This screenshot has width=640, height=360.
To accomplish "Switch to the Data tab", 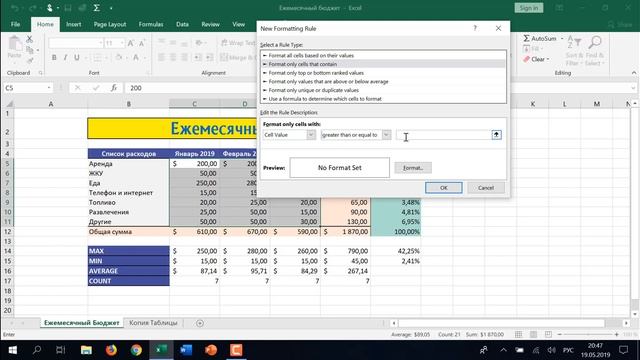I will [x=182, y=24].
